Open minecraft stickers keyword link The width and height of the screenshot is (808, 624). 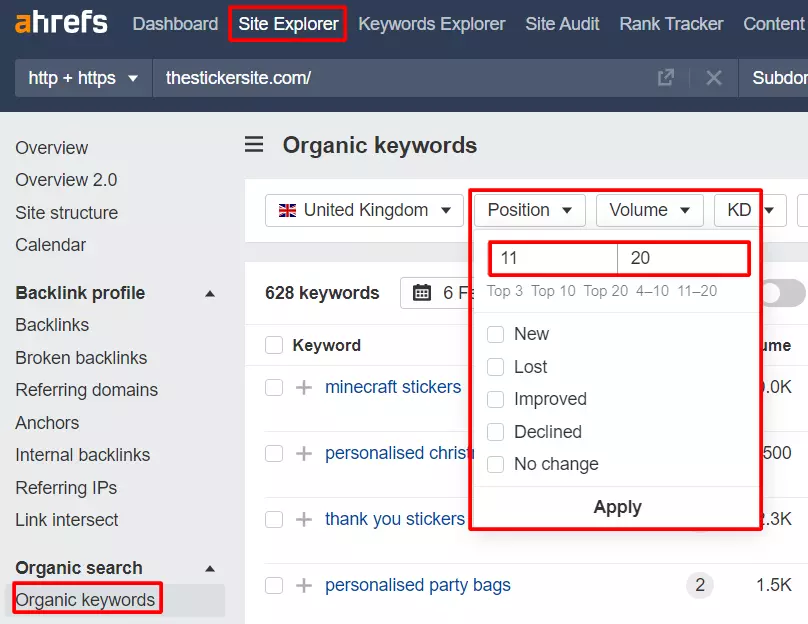tap(393, 387)
